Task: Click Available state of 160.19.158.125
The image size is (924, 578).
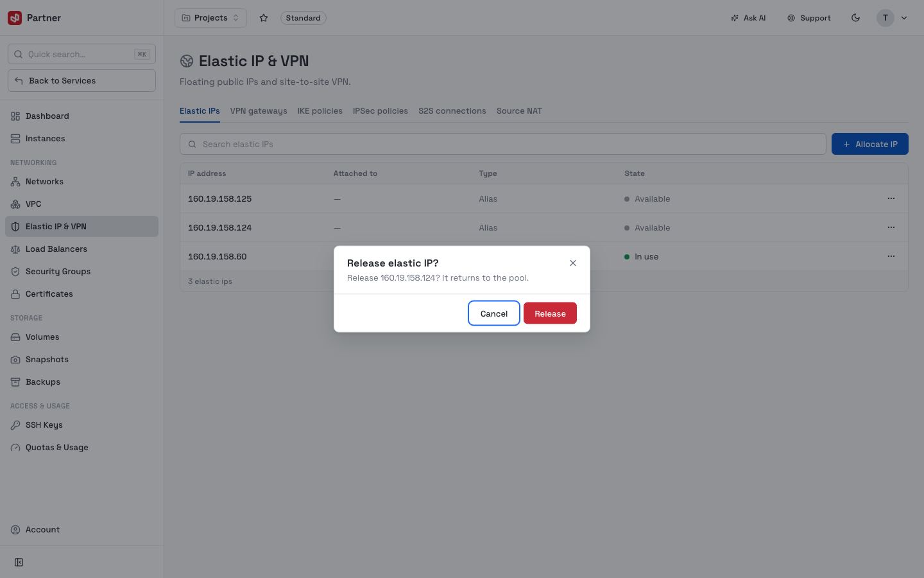Action: (x=647, y=199)
